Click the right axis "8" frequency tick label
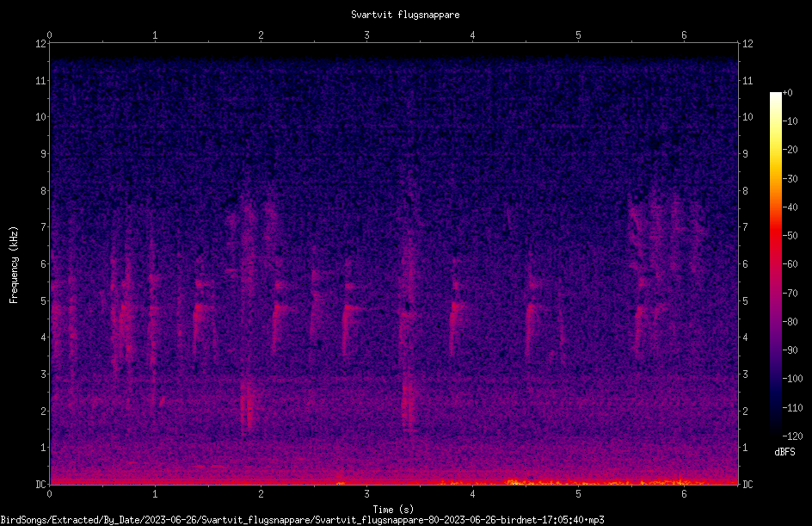The width and height of the screenshot is (812, 526). (x=745, y=190)
